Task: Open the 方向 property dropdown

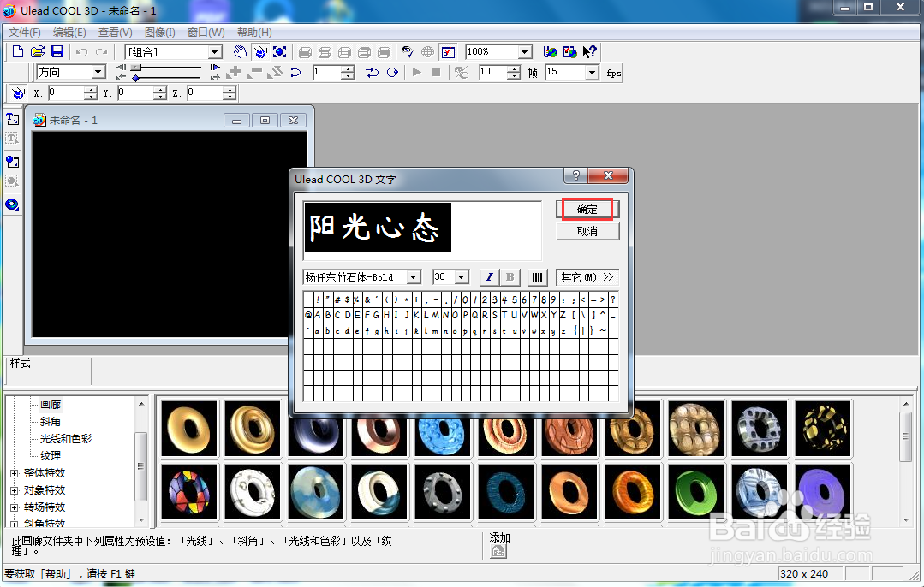Action: [x=98, y=72]
